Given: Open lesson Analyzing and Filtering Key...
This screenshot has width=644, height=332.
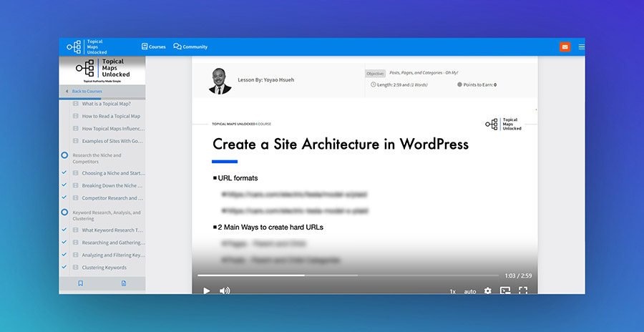Looking at the screenshot, I should 113,255.
